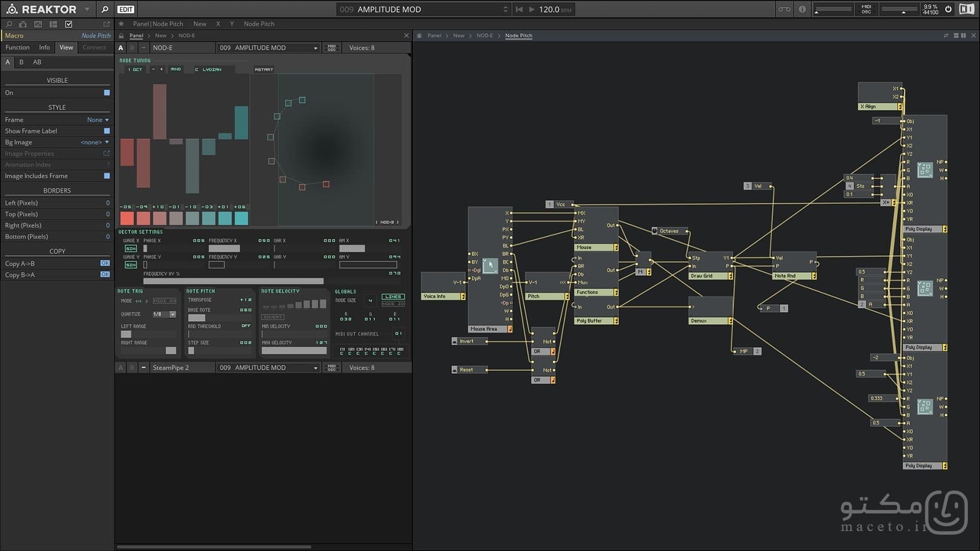Open the sidebar panelsets icon
The height and width of the screenshot is (551, 980).
click(38, 24)
